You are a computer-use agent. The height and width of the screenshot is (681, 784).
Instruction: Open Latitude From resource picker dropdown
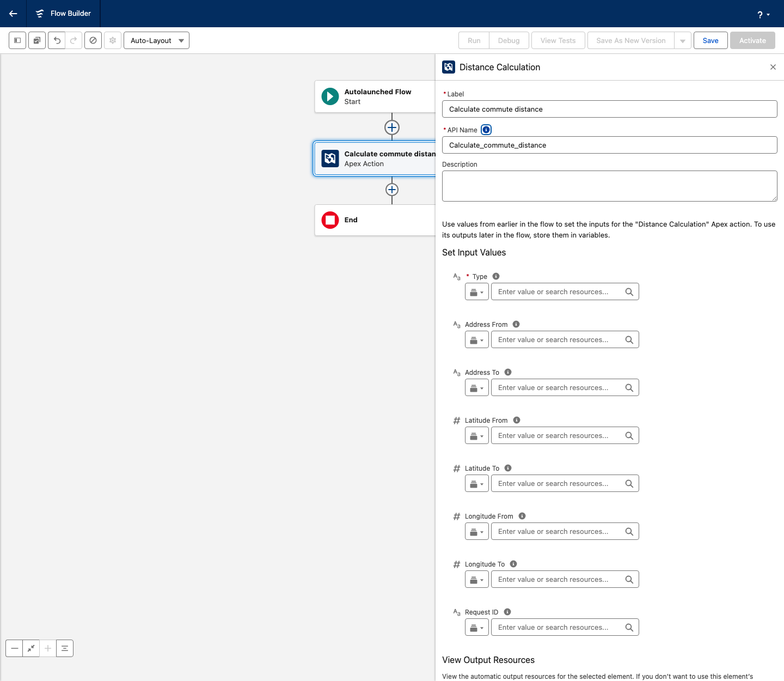click(x=477, y=436)
